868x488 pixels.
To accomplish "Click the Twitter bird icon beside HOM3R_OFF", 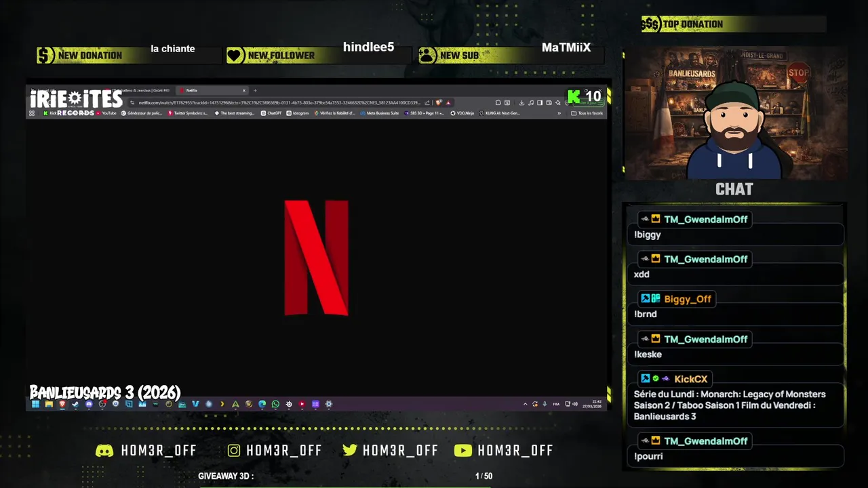I will coord(350,451).
